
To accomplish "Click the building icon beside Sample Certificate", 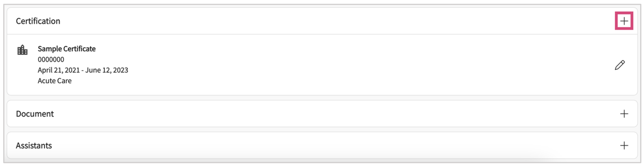I will [x=22, y=50].
